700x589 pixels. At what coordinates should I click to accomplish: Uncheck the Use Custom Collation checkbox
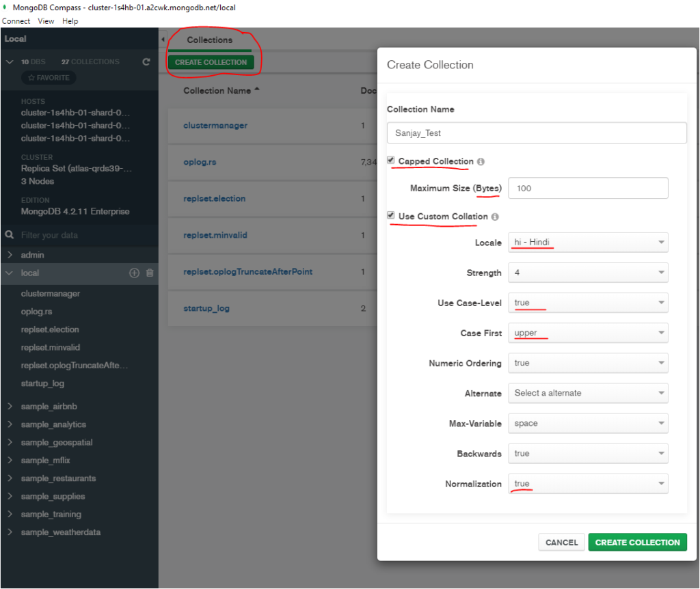click(391, 215)
